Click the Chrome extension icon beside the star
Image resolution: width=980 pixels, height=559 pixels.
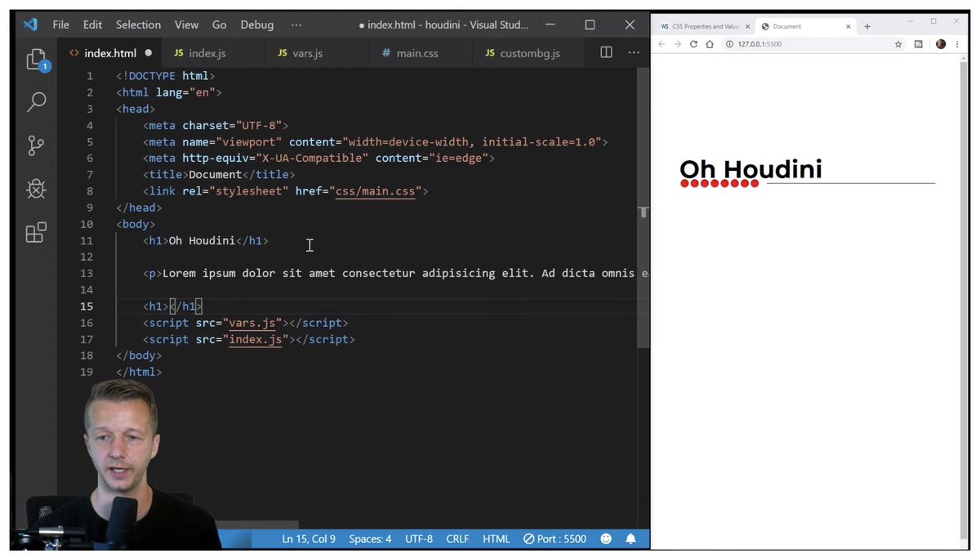click(x=918, y=44)
